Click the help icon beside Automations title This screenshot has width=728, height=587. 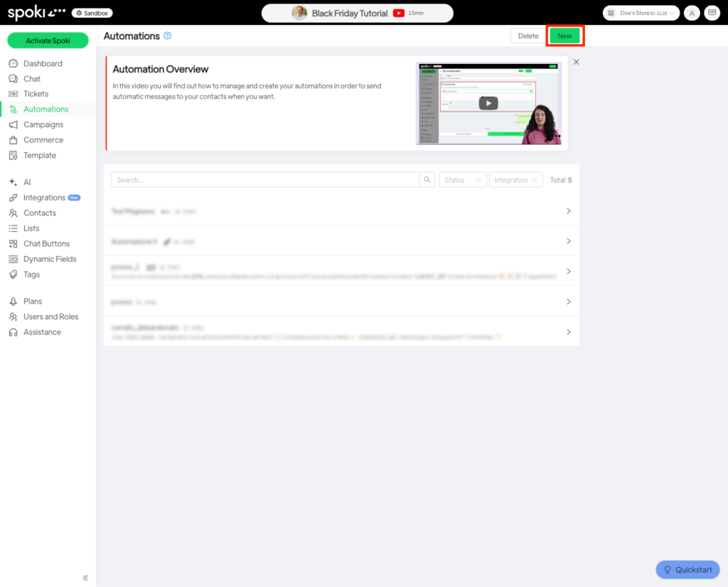tap(168, 36)
